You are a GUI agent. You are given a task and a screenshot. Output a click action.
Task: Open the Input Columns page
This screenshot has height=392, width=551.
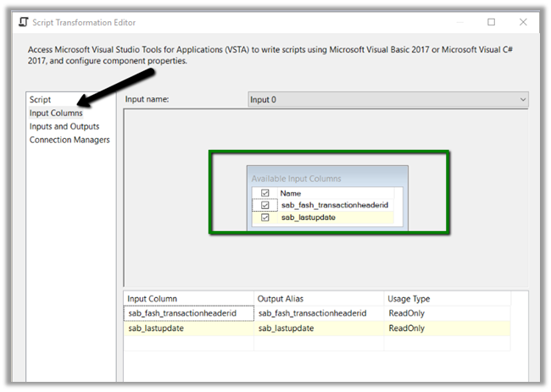point(56,113)
